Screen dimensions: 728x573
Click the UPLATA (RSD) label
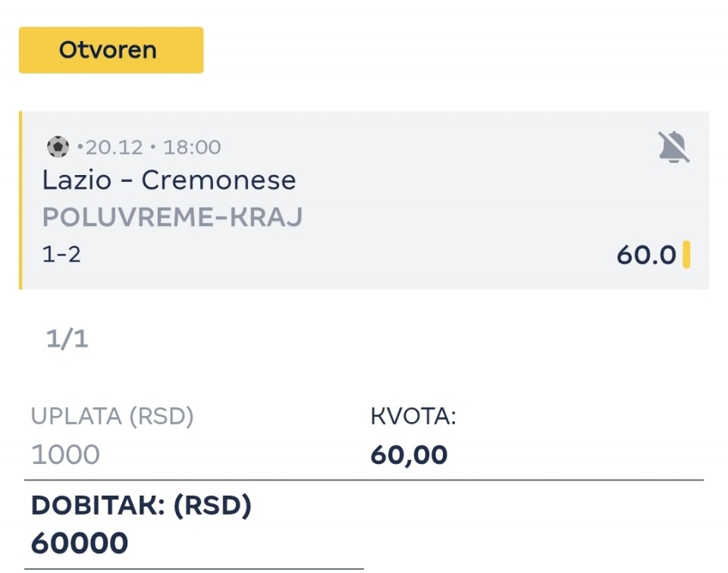(112, 416)
